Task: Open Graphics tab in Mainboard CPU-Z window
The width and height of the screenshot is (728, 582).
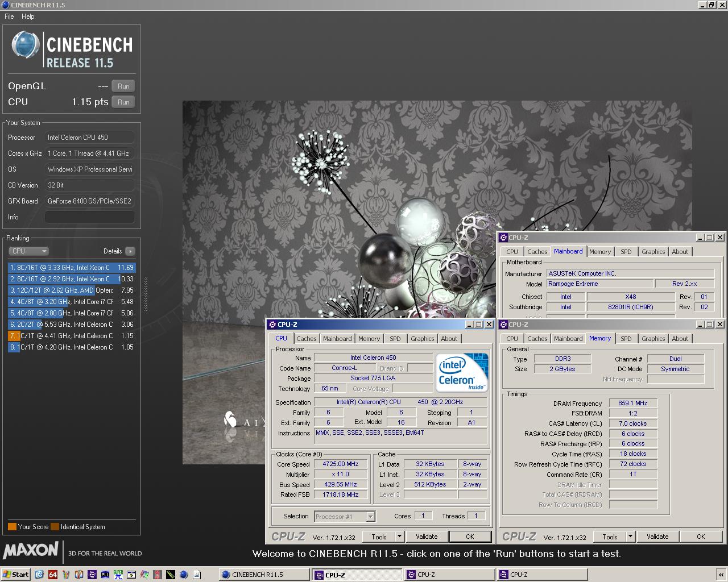Action: pos(653,251)
